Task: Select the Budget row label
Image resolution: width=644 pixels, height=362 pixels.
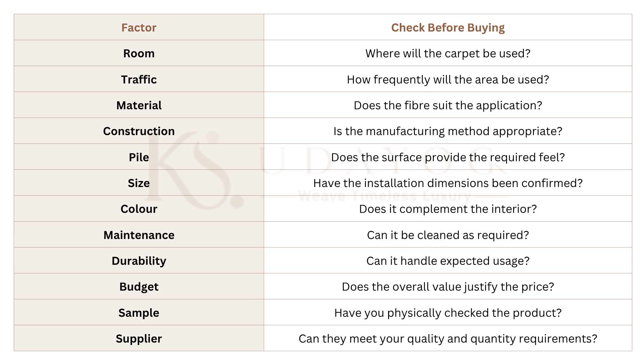Action: point(139,287)
